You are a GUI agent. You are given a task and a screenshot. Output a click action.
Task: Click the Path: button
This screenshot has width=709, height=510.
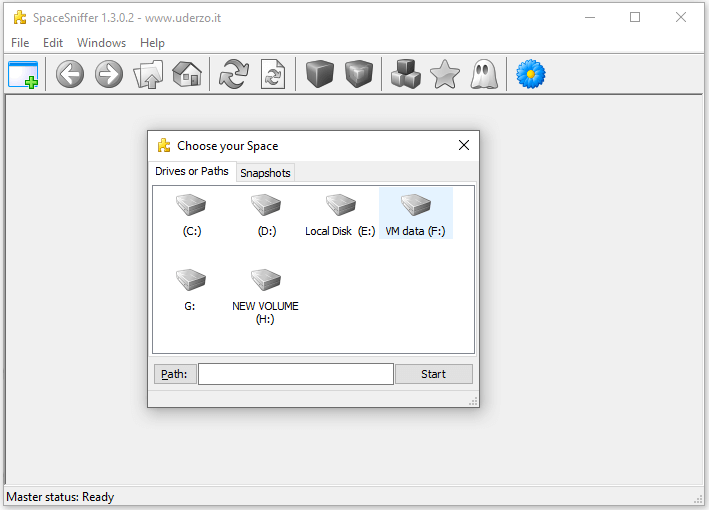(175, 374)
